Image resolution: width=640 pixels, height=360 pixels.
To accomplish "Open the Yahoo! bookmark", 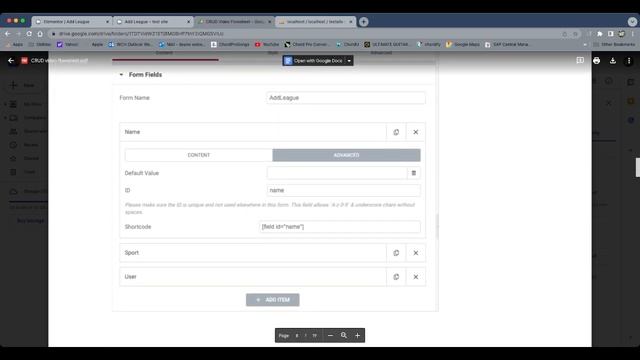I will [x=68, y=44].
